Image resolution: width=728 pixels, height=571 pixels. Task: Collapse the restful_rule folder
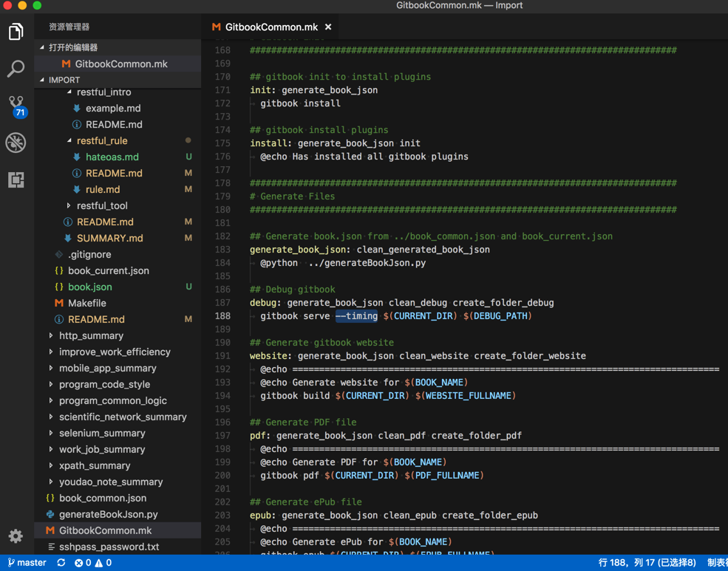[x=102, y=140]
